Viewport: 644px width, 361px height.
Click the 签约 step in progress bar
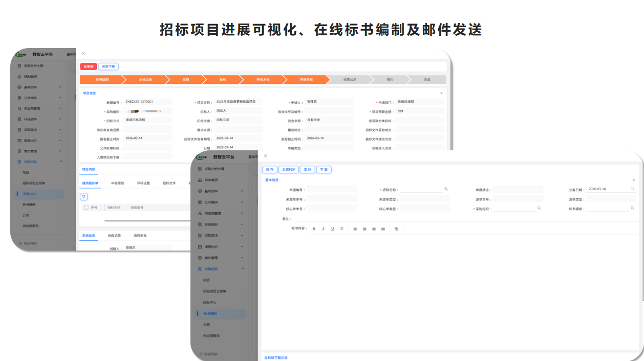coord(390,80)
